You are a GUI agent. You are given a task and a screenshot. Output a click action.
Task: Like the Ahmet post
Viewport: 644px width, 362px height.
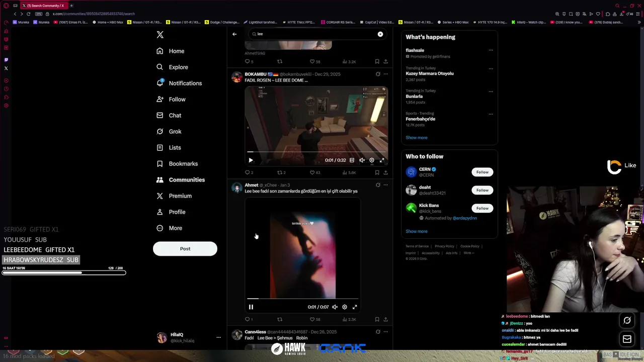click(314, 319)
